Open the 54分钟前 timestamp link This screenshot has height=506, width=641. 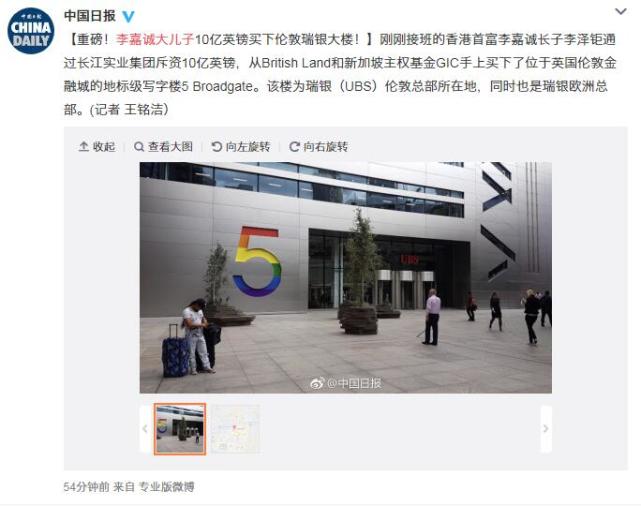point(86,487)
